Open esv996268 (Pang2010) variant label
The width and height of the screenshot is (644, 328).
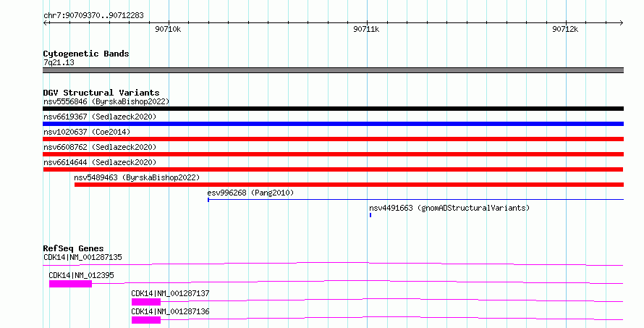250,193
